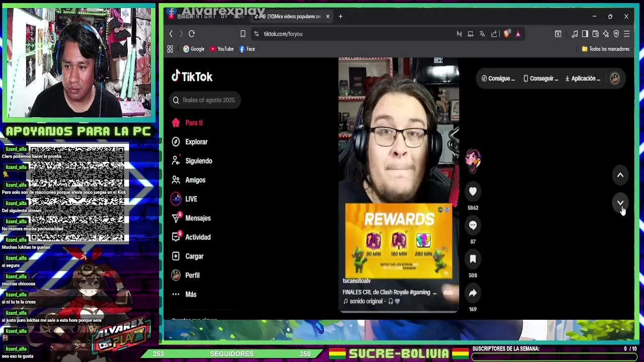Open Google bookmark
Image resolution: width=644 pixels, height=362 pixels.
click(x=194, y=49)
